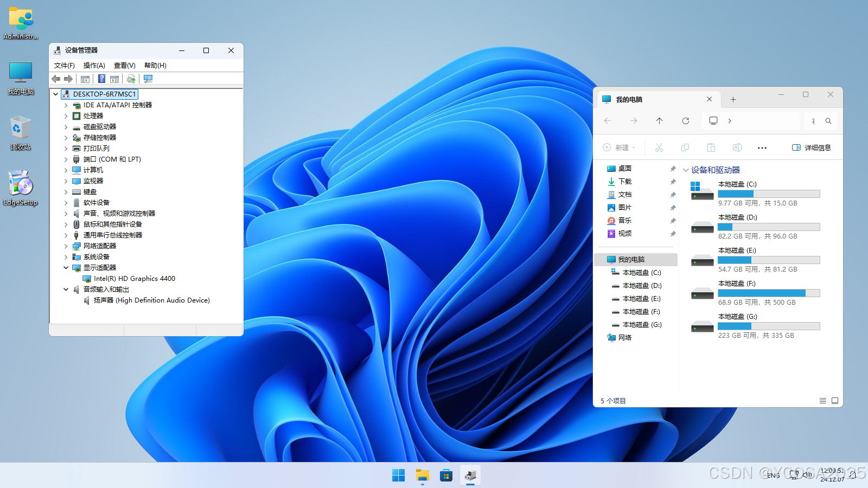Click the Back arrow in File Explorer
Screen dimensions: 868x488
[x=608, y=121]
